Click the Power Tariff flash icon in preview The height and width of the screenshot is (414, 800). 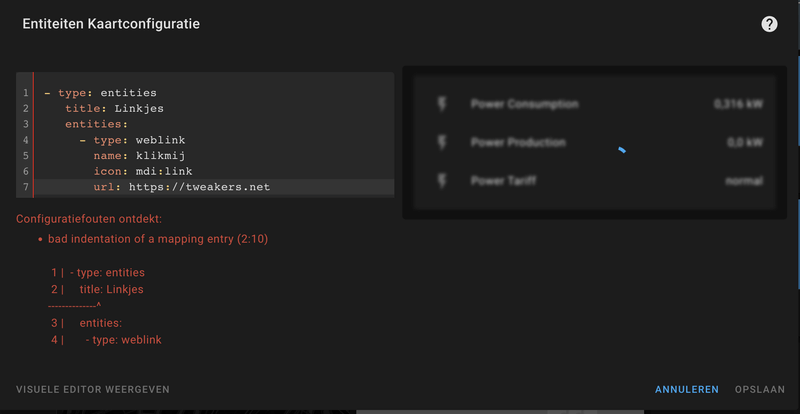[442, 181]
